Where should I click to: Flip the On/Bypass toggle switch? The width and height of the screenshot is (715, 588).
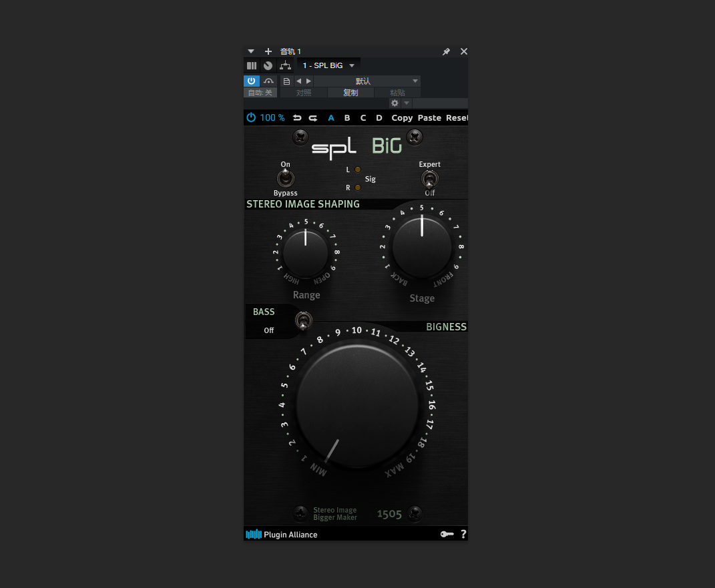pyautogui.click(x=286, y=178)
